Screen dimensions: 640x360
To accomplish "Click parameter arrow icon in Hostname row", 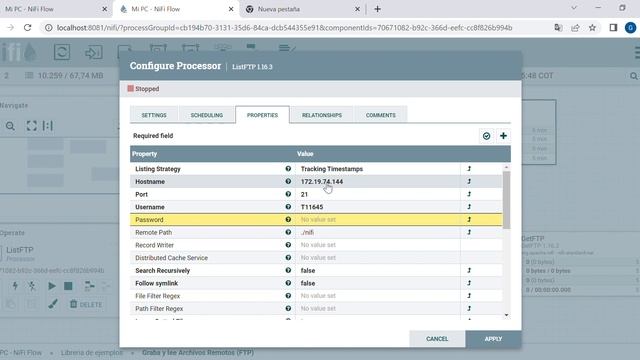I will click(x=469, y=181).
